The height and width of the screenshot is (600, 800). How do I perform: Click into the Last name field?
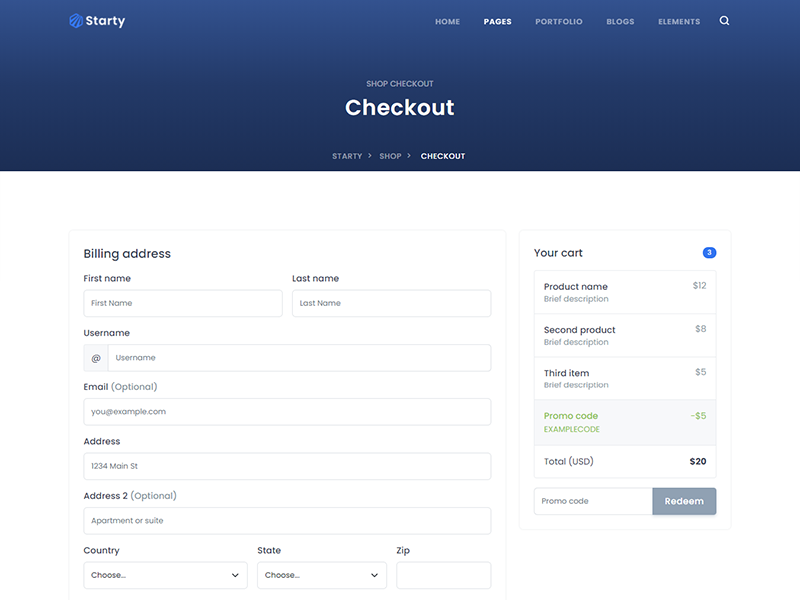click(x=391, y=303)
